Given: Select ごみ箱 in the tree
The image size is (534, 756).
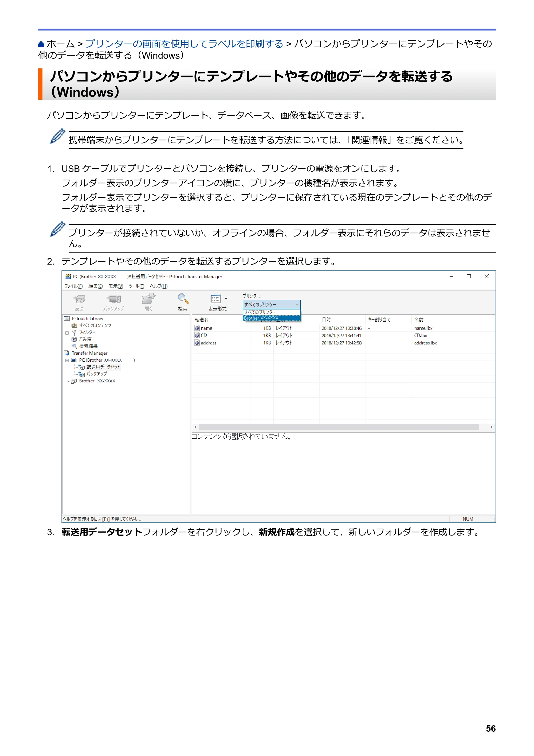Looking at the screenshot, I should pyautogui.click(x=85, y=339).
